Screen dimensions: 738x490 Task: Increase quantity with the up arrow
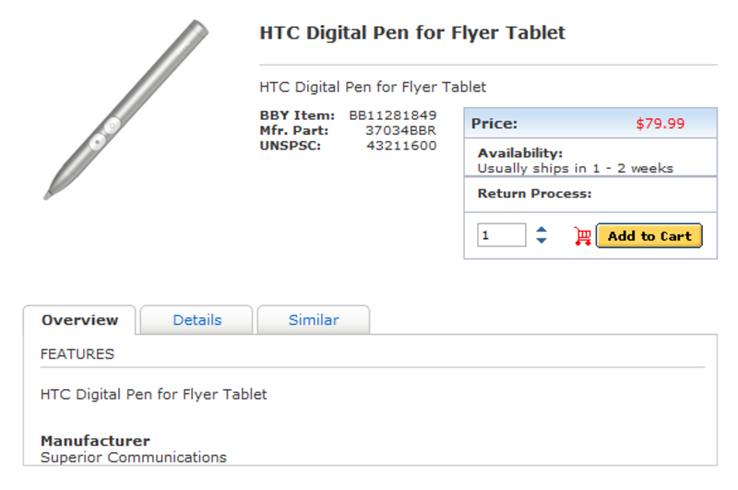[x=541, y=230]
